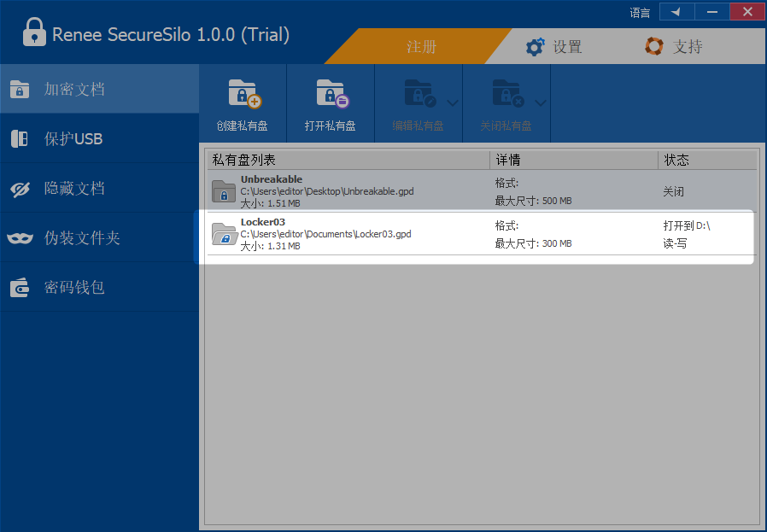
Task: Click 大小: 1.51 MB size text
Action: [x=270, y=203]
